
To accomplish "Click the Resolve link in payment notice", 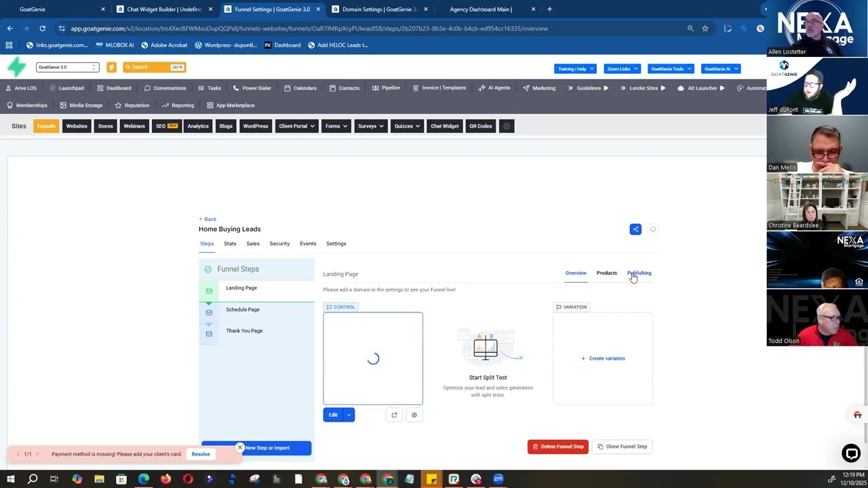I will (201, 454).
